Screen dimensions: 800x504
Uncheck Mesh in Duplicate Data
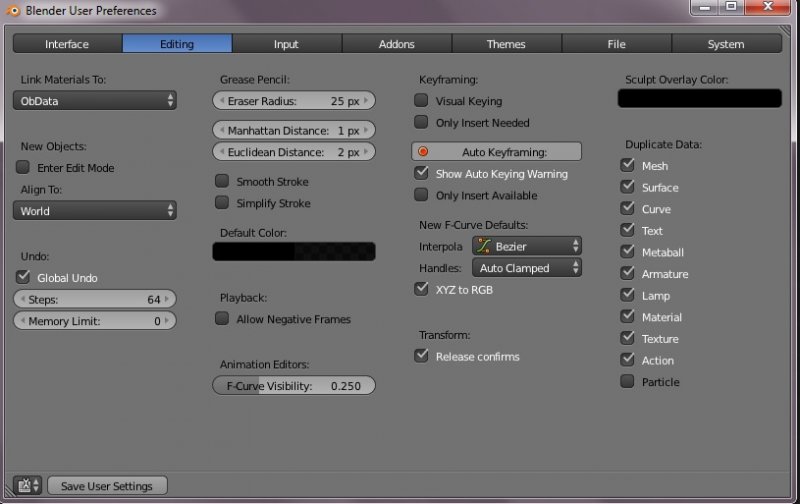tap(628, 165)
